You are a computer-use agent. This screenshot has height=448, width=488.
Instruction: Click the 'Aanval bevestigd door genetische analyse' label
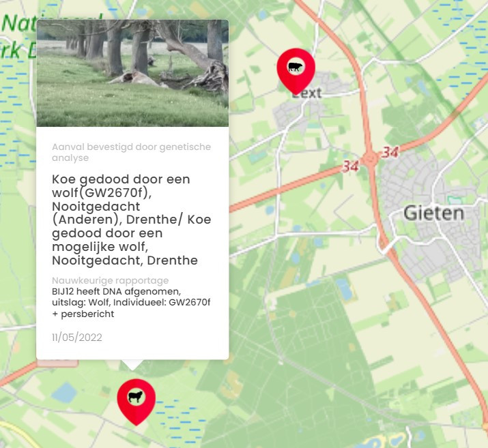[x=131, y=152]
